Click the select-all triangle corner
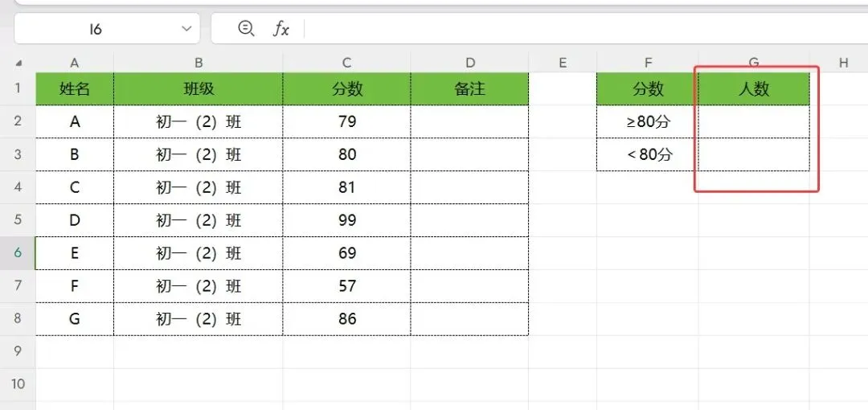Viewport: 868px width, 410px height. pos(18,64)
